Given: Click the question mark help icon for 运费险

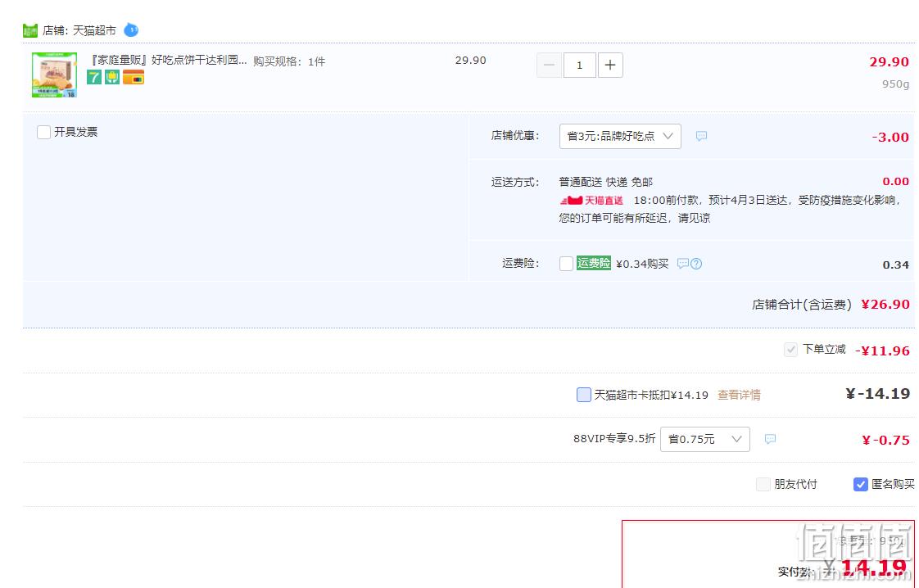Looking at the screenshot, I should pos(695,264).
